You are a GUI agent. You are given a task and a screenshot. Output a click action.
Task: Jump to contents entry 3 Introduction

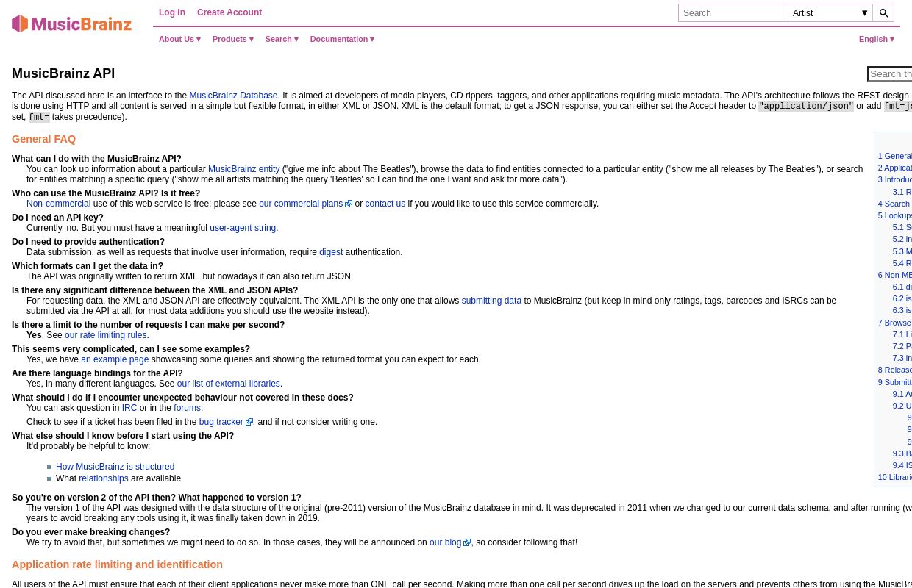point(894,179)
